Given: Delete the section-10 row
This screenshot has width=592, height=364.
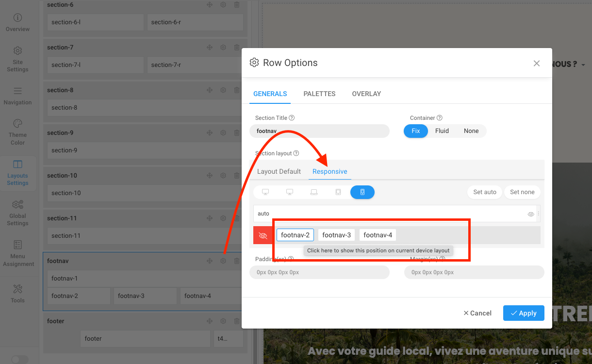Looking at the screenshot, I should click(237, 176).
